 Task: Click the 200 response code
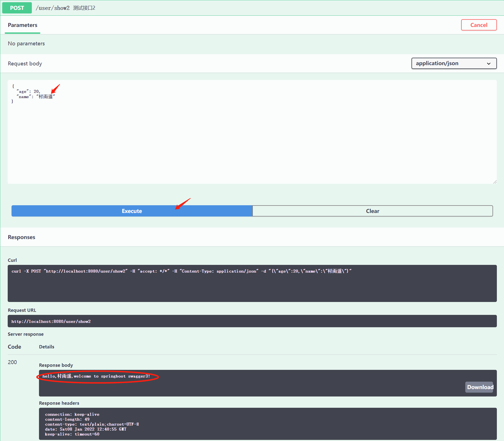click(12, 362)
